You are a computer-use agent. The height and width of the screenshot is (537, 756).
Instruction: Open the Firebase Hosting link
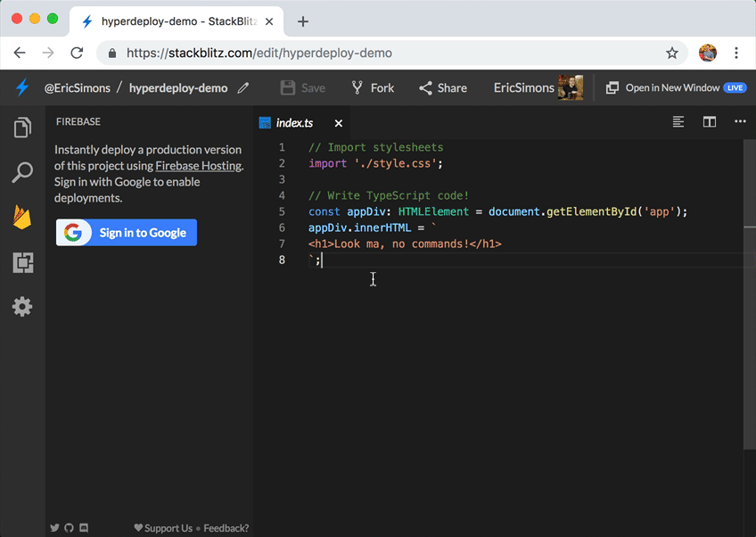[198, 166]
